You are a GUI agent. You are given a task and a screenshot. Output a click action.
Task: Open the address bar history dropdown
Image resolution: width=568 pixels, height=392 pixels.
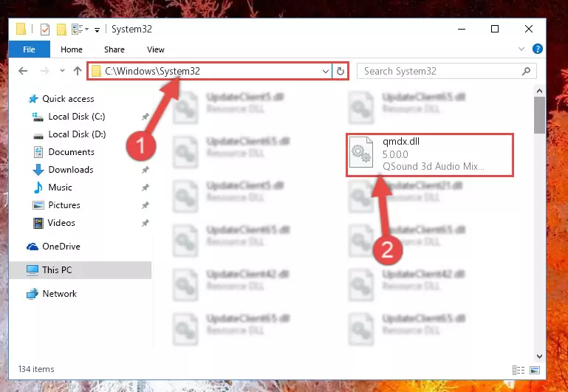[325, 72]
